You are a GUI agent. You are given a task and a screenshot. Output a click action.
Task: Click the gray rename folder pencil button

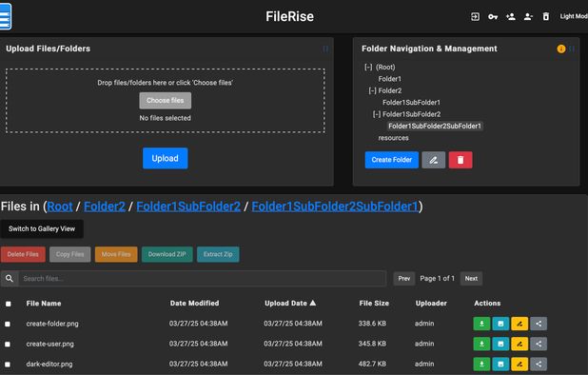click(x=434, y=160)
